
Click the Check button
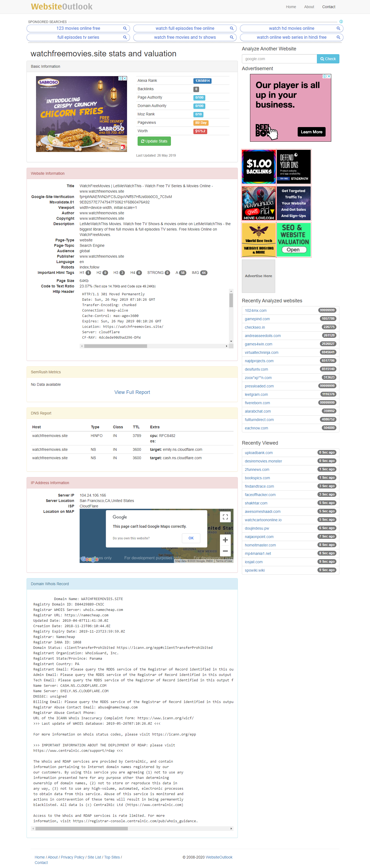(x=328, y=59)
